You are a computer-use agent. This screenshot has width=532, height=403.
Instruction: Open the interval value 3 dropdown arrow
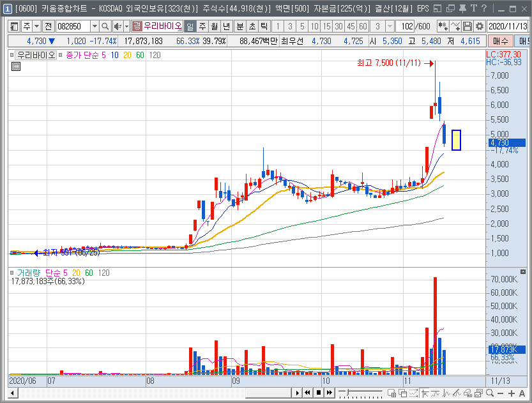(390, 26)
